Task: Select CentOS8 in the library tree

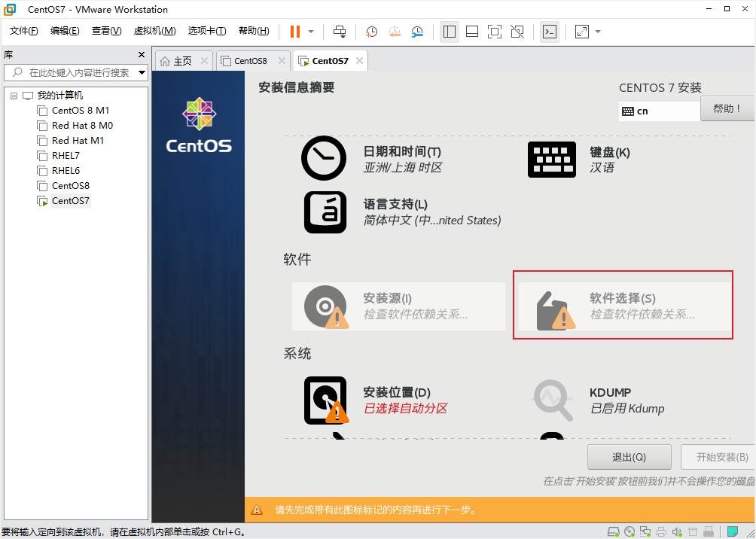Action: [70, 186]
